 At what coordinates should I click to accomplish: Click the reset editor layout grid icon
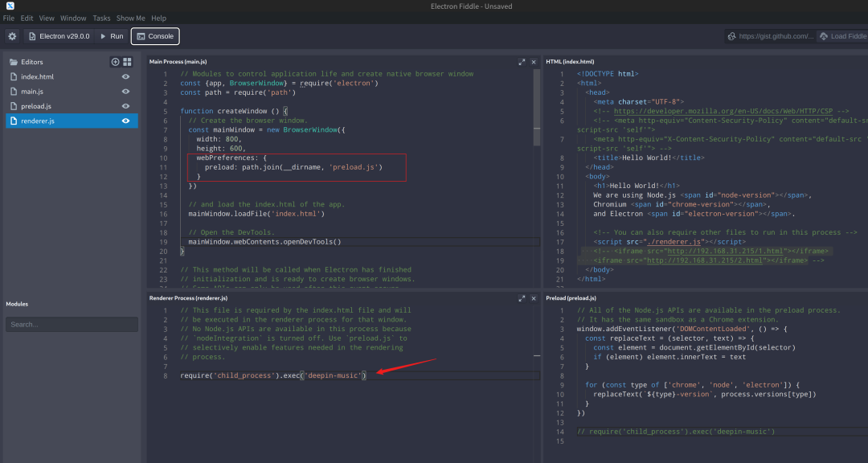pos(127,62)
